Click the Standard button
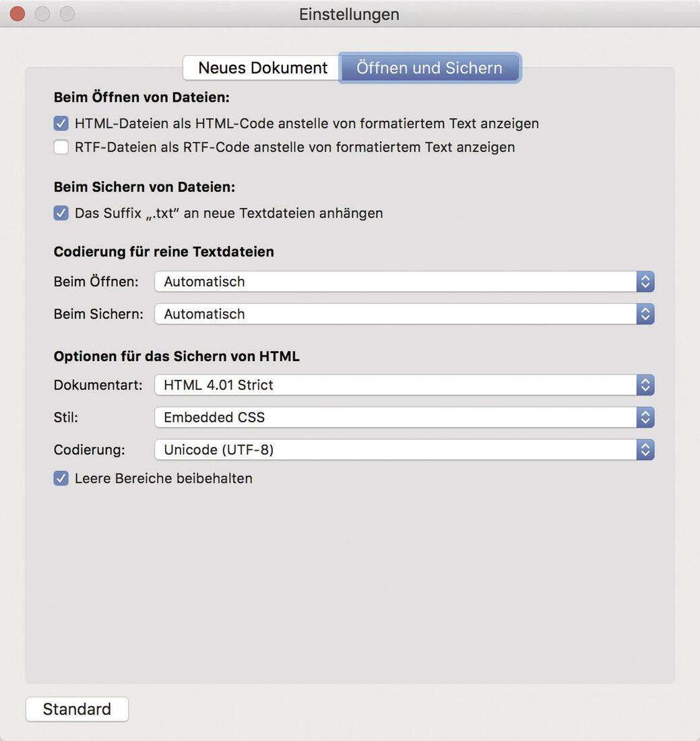Screen dimensions: 700x741 [x=76, y=709]
